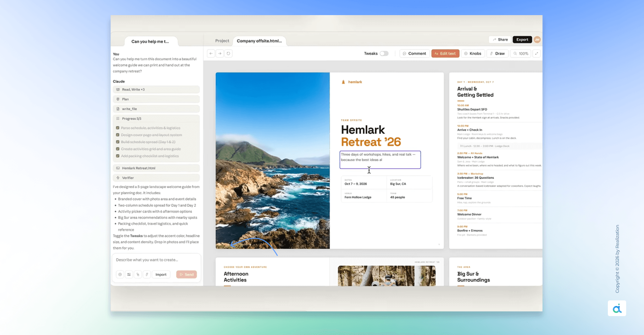Click the editable subtitle text box on cover

[380, 160]
